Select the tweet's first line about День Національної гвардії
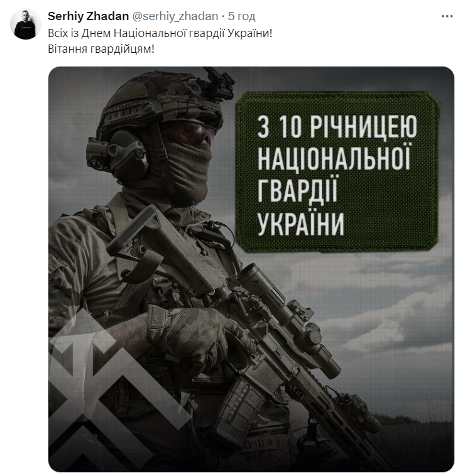Screen dimensions: 465x476 point(160,33)
